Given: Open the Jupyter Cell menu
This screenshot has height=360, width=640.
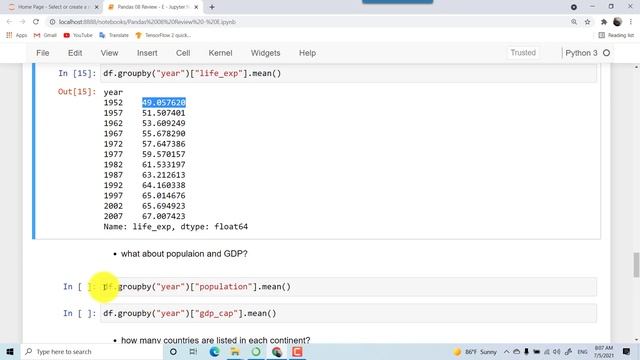Looking at the screenshot, I should 183,53.
